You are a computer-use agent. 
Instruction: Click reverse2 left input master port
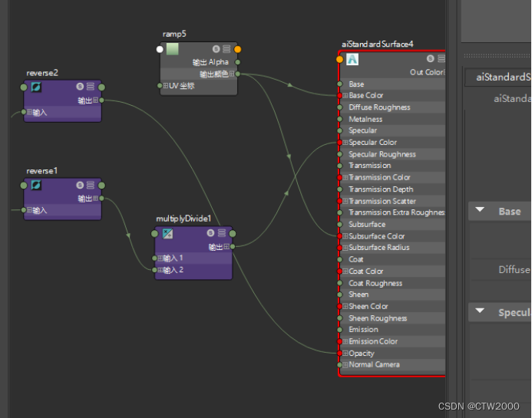point(23,87)
